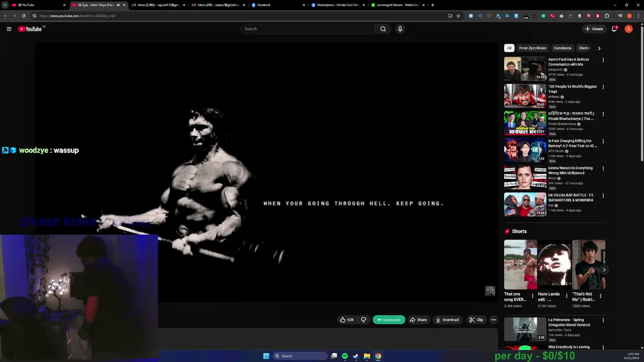Dislike the video with thumbs down

tap(363, 320)
